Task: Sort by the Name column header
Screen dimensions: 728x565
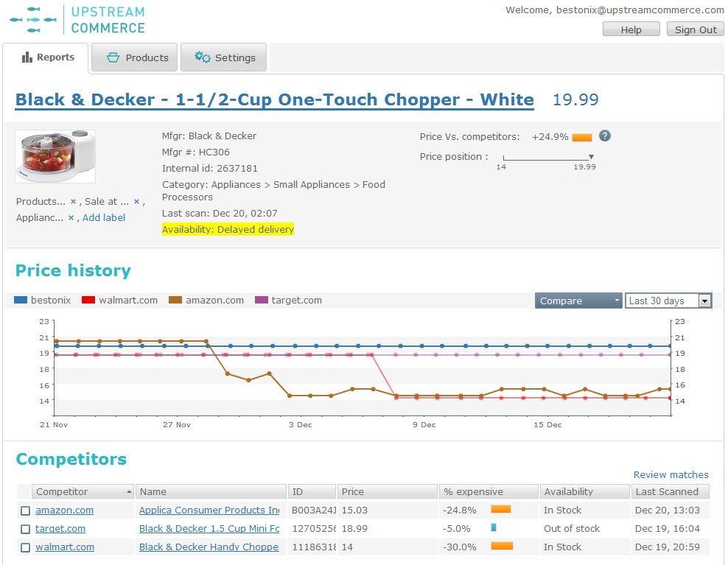Action: click(211, 491)
